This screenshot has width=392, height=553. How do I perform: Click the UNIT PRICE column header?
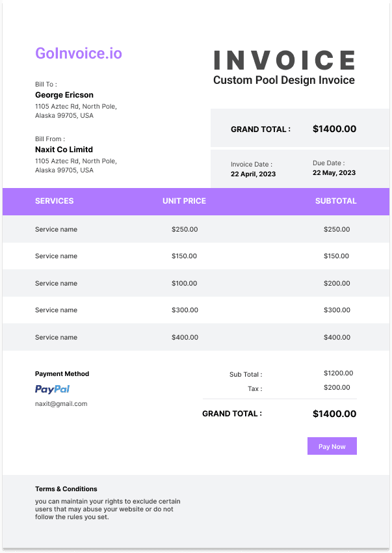[184, 201]
